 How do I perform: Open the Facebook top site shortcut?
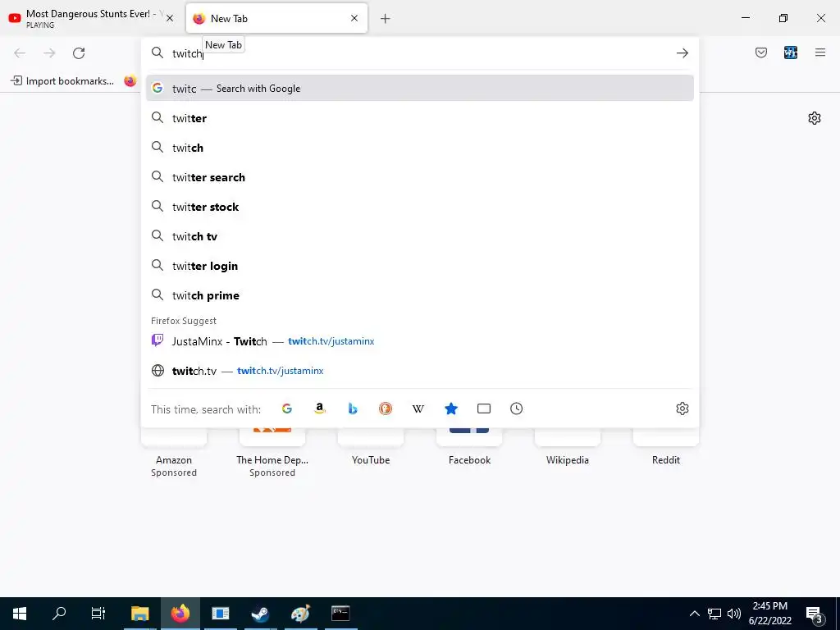tap(469, 447)
